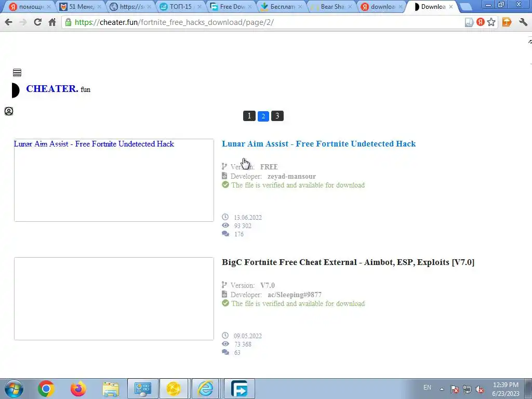Click the comment count '63'
The height and width of the screenshot is (399, 532).
pos(237,353)
